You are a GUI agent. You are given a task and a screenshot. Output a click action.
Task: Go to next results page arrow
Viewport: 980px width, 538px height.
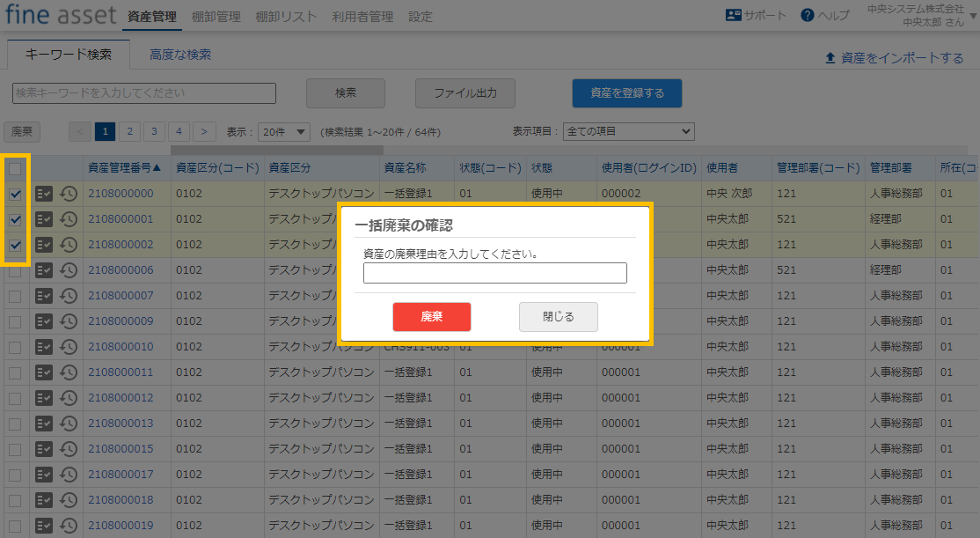point(204,131)
